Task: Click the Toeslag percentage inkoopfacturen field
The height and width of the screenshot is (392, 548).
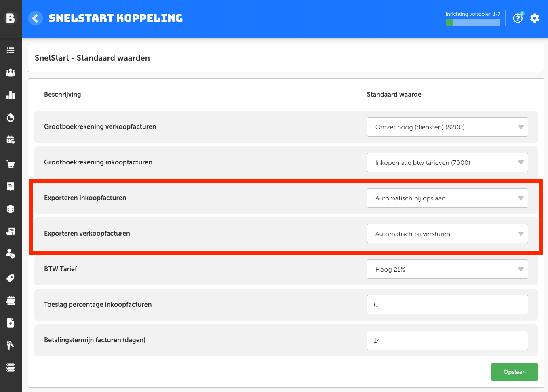Action: coord(447,305)
